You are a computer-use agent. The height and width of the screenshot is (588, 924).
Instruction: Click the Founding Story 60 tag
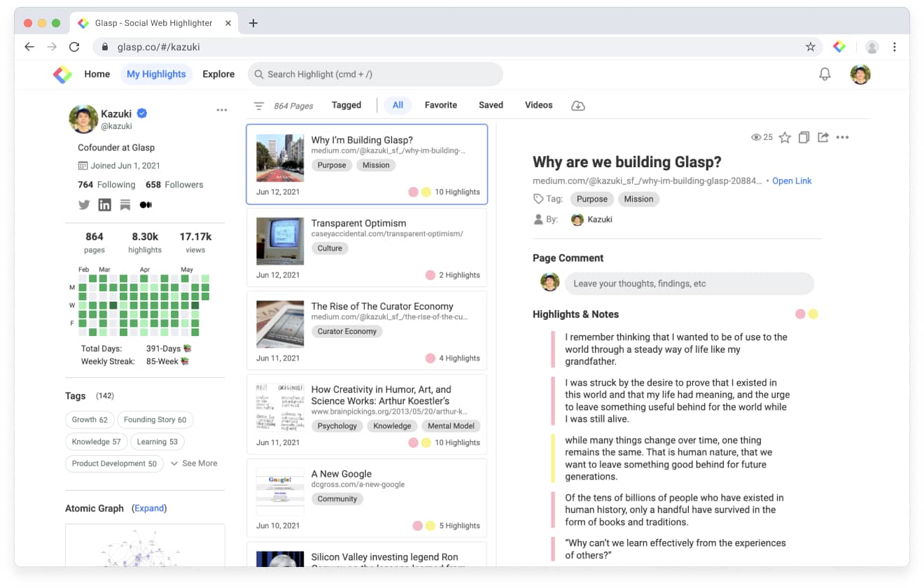click(x=155, y=420)
